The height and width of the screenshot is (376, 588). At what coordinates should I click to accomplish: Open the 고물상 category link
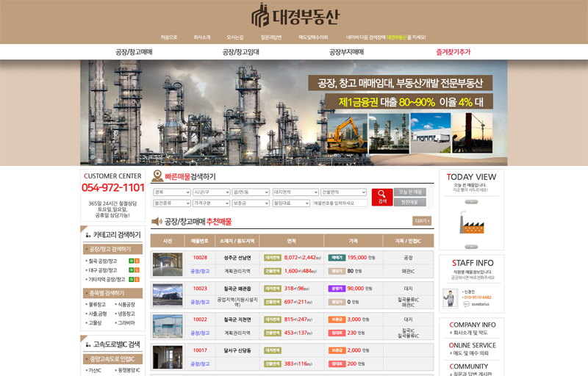pyautogui.click(x=95, y=323)
